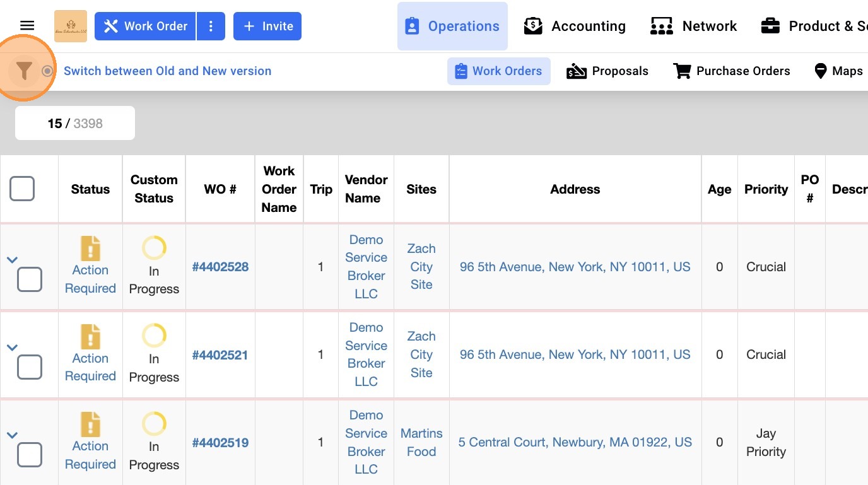Image resolution: width=868 pixels, height=485 pixels.
Task: Click the orange filter funnel icon
Action: point(24,71)
